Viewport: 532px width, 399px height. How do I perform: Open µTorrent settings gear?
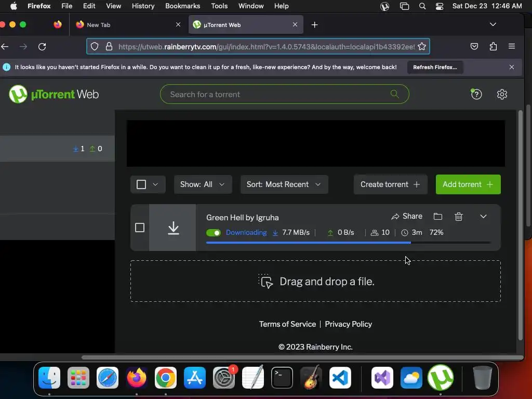(502, 94)
